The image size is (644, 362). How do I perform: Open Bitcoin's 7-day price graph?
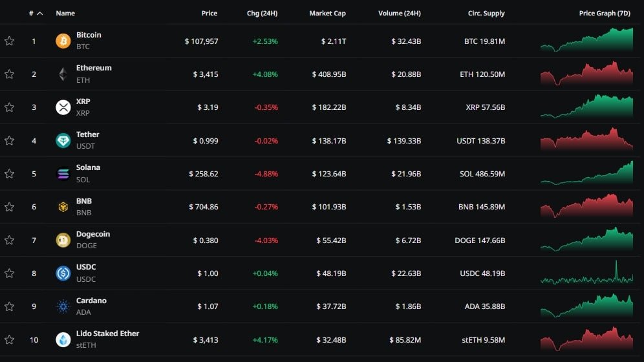[586, 41]
